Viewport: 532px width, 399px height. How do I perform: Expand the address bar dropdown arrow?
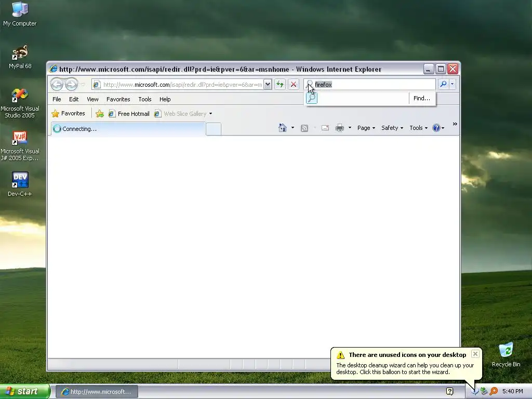point(268,84)
